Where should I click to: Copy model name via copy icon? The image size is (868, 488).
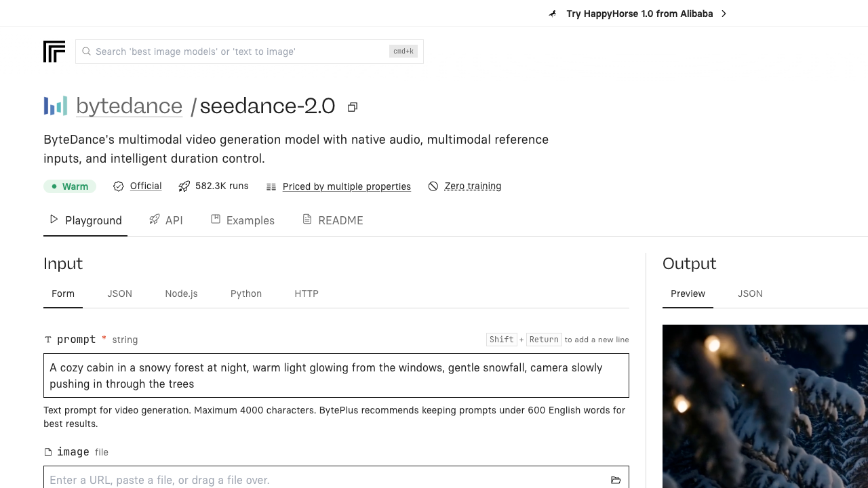click(353, 107)
